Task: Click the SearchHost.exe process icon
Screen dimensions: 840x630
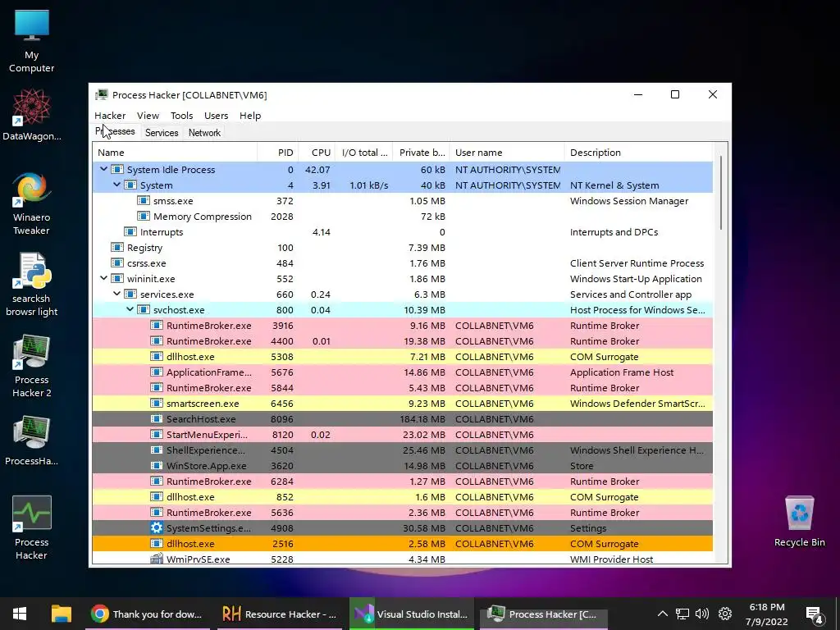Action: point(157,419)
